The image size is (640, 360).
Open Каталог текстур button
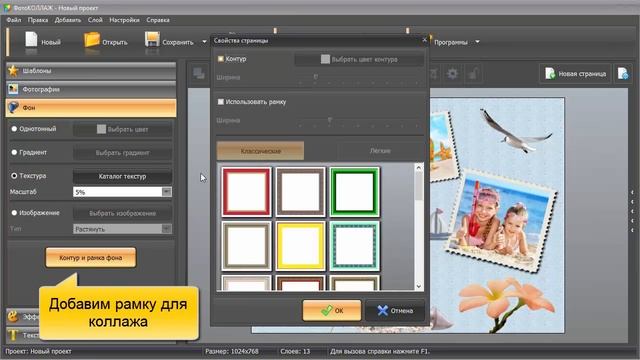click(122, 176)
